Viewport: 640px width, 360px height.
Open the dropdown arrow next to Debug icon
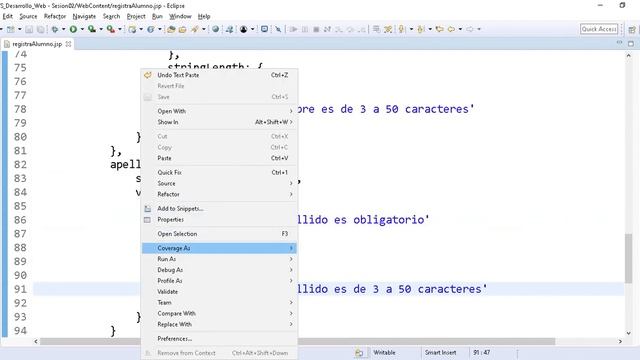[x=63, y=29]
